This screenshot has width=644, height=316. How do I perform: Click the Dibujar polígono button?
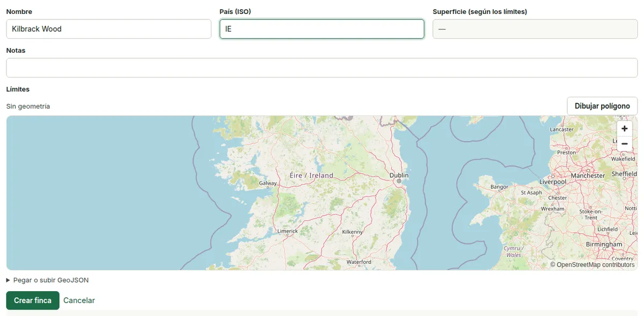pyautogui.click(x=602, y=106)
